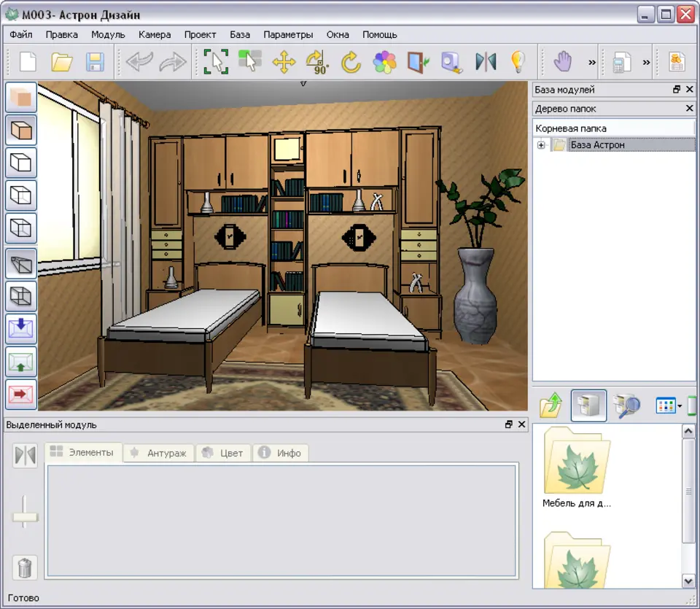Click the door with green arrow icon
This screenshot has height=609, width=700.
(x=419, y=61)
